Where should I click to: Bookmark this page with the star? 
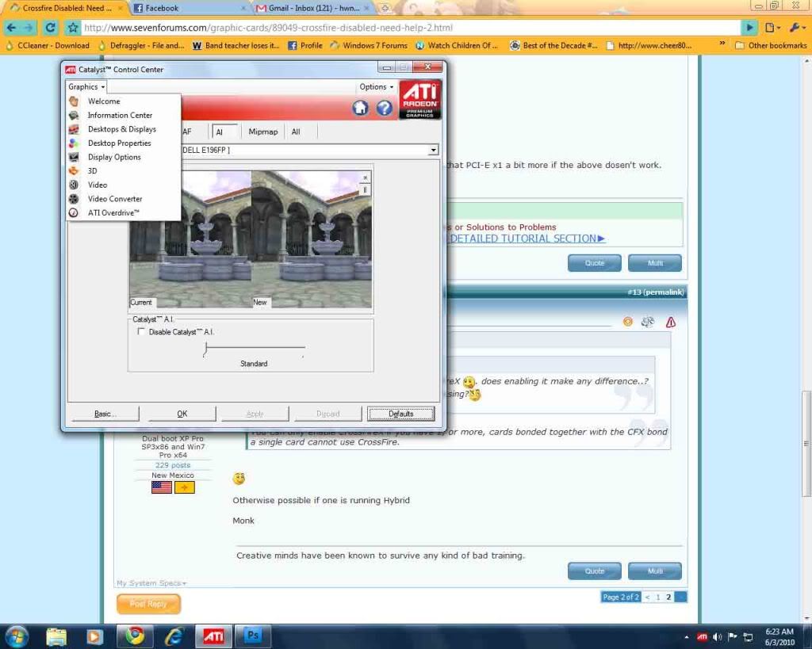pyautogui.click(x=73, y=28)
